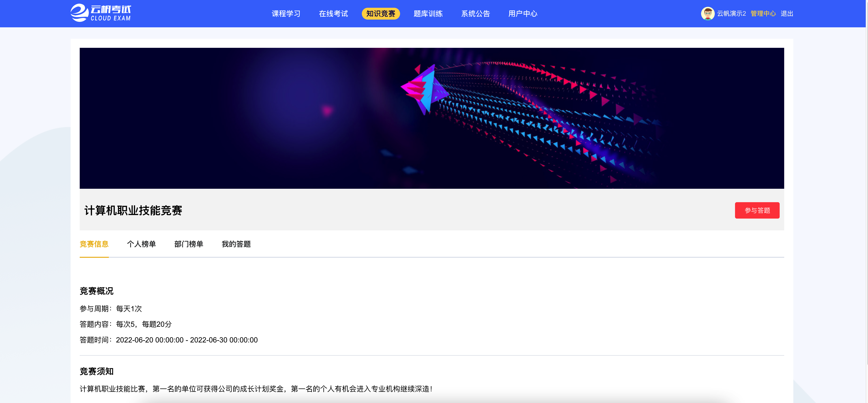Click the title 计算机职业技能竞赛
The width and height of the screenshot is (868, 403).
point(133,210)
